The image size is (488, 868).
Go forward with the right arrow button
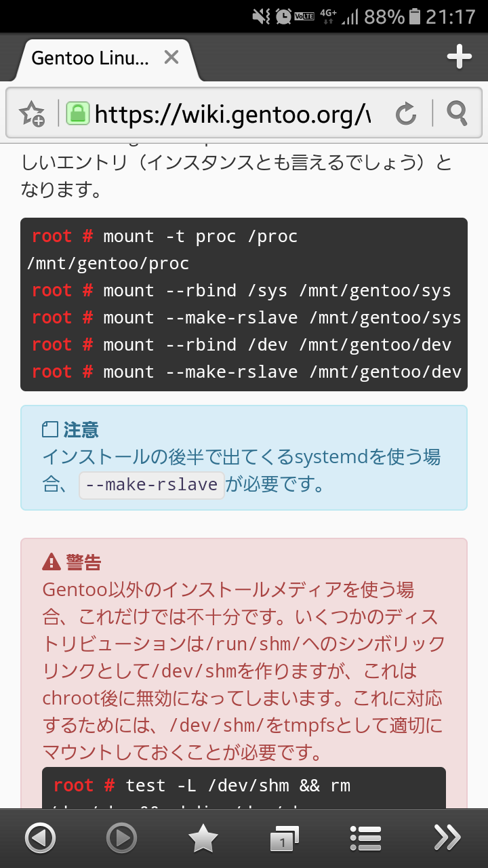pyautogui.click(x=121, y=839)
